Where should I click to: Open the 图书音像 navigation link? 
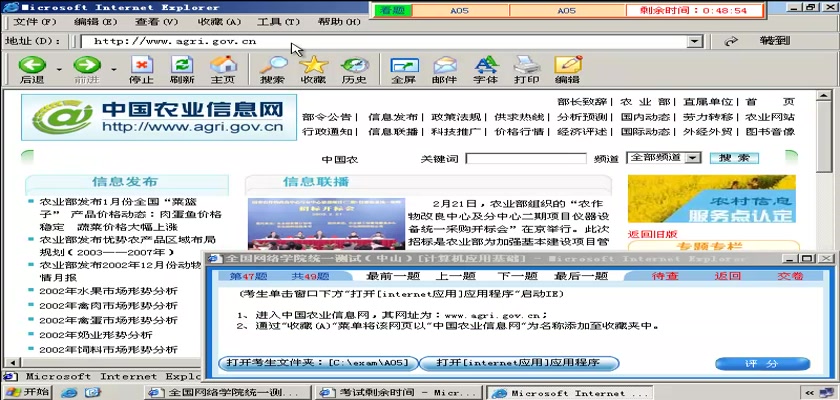pos(770,132)
